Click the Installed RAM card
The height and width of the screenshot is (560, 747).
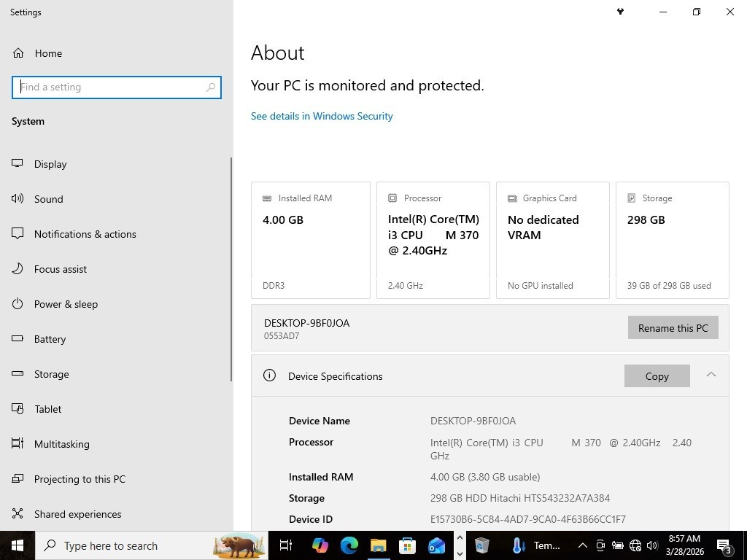click(x=311, y=241)
